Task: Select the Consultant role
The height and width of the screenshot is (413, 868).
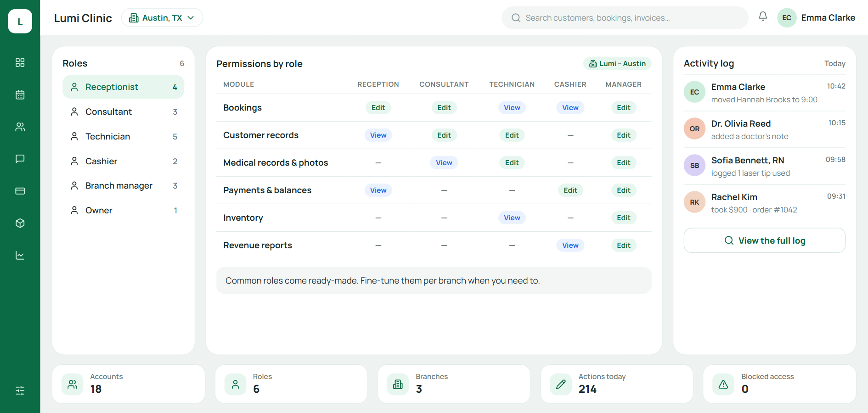Action: pyautogui.click(x=124, y=112)
